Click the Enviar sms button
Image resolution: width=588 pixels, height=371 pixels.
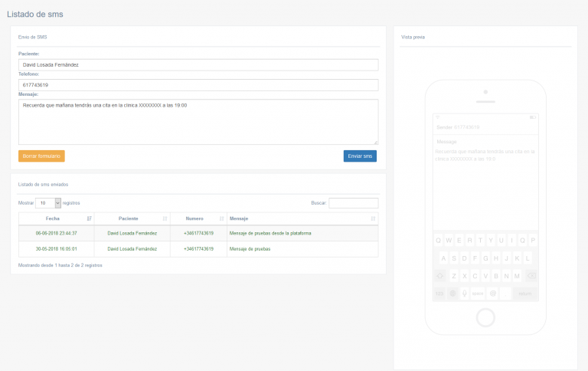[x=360, y=156]
